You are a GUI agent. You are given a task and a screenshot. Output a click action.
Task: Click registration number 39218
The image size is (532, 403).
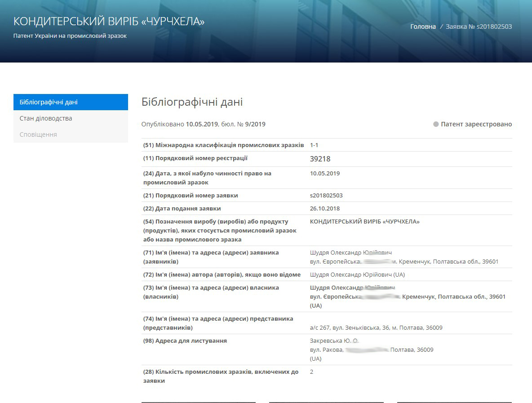pyautogui.click(x=320, y=159)
